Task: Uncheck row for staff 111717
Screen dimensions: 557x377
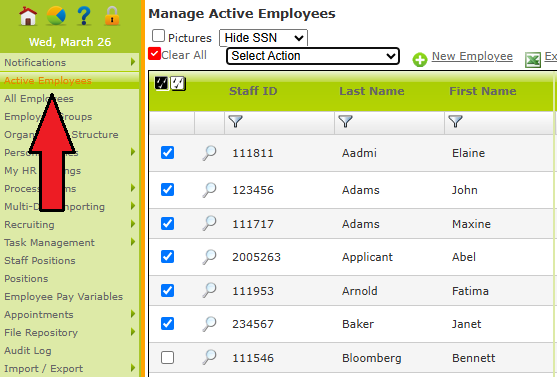Action: click(167, 223)
